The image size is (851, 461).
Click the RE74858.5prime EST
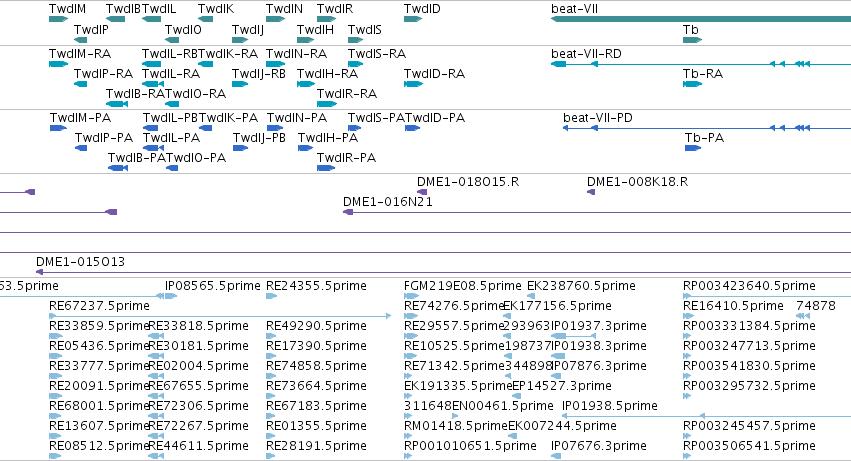click(x=271, y=376)
